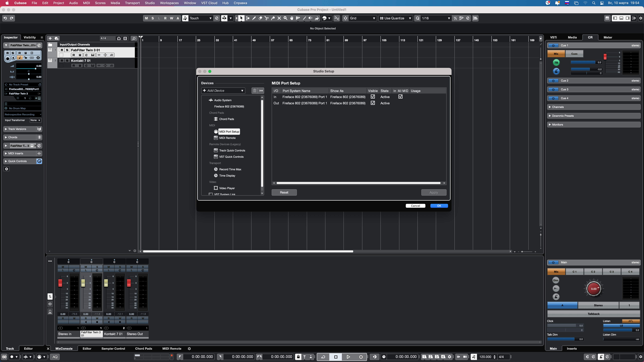Click delete device trash icon in Studio Setup

(x=254, y=91)
